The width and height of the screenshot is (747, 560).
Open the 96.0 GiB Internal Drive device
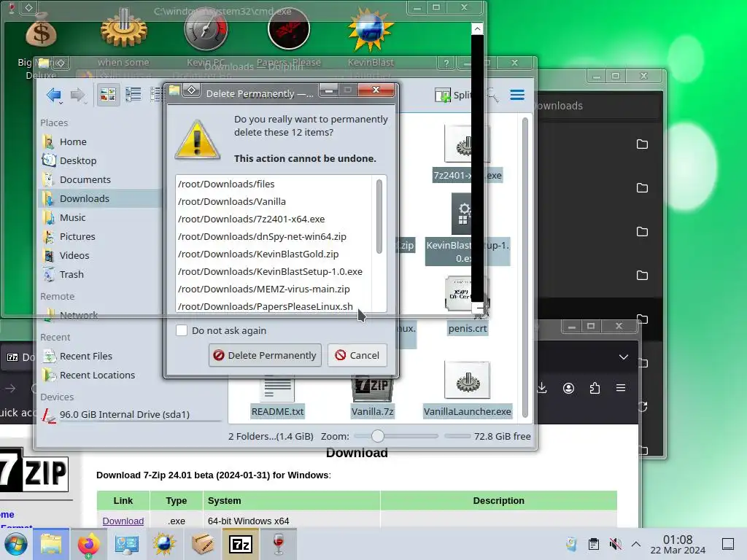click(x=124, y=414)
